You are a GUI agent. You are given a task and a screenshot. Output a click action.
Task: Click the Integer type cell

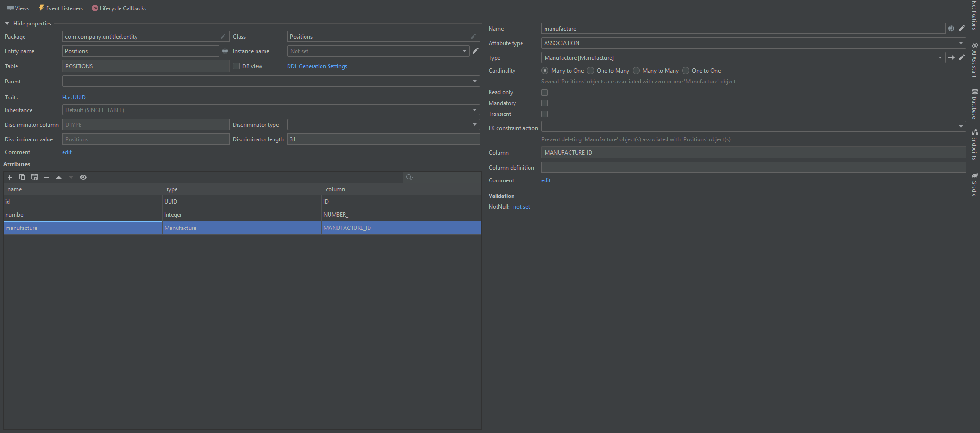tap(242, 215)
